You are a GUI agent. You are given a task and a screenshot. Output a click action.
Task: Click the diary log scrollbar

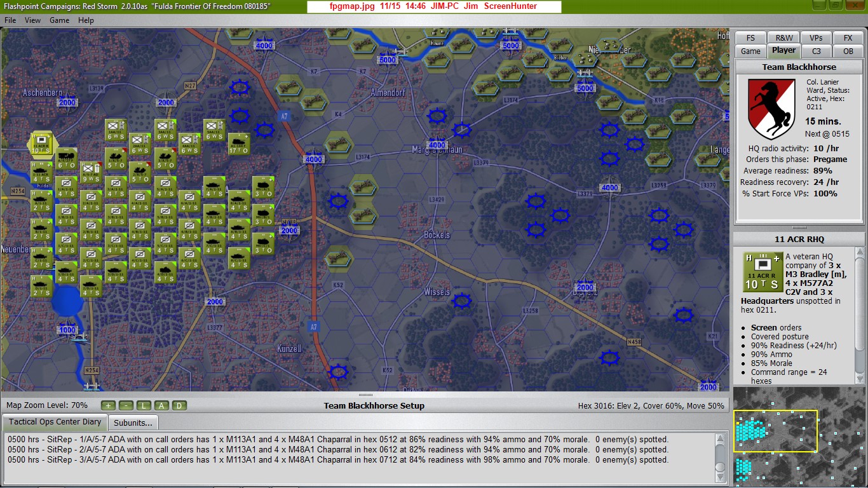point(720,459)
